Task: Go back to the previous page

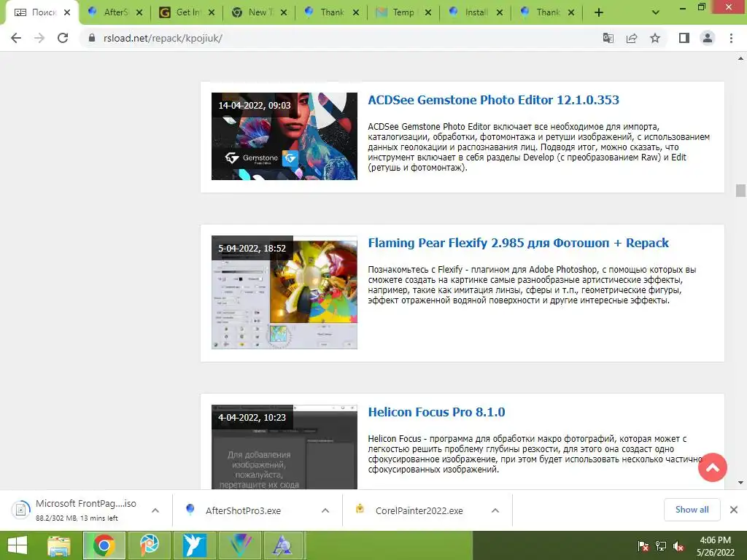Action: [16, 38]
